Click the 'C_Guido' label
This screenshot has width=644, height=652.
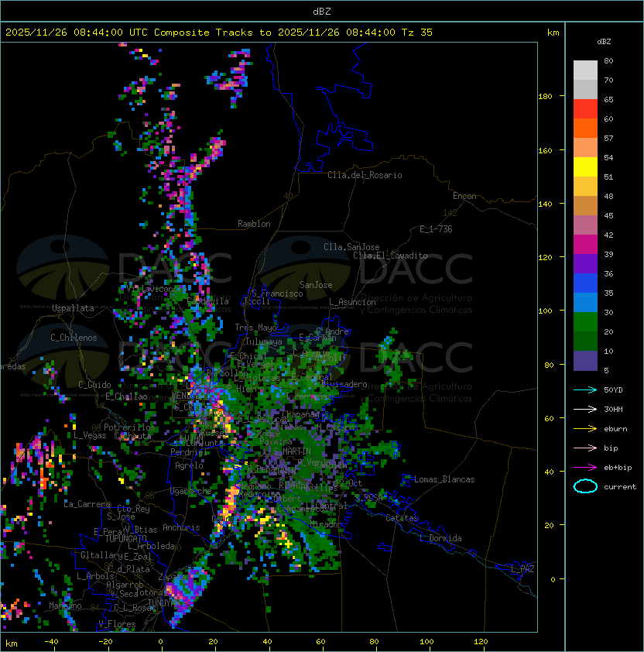94,385
